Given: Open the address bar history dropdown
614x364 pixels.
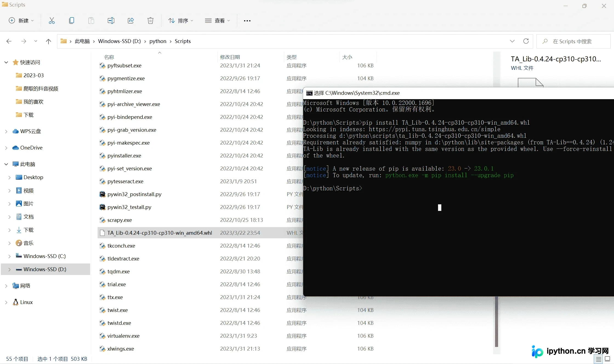Looking at the screenshot, I should tap(512, 41).
